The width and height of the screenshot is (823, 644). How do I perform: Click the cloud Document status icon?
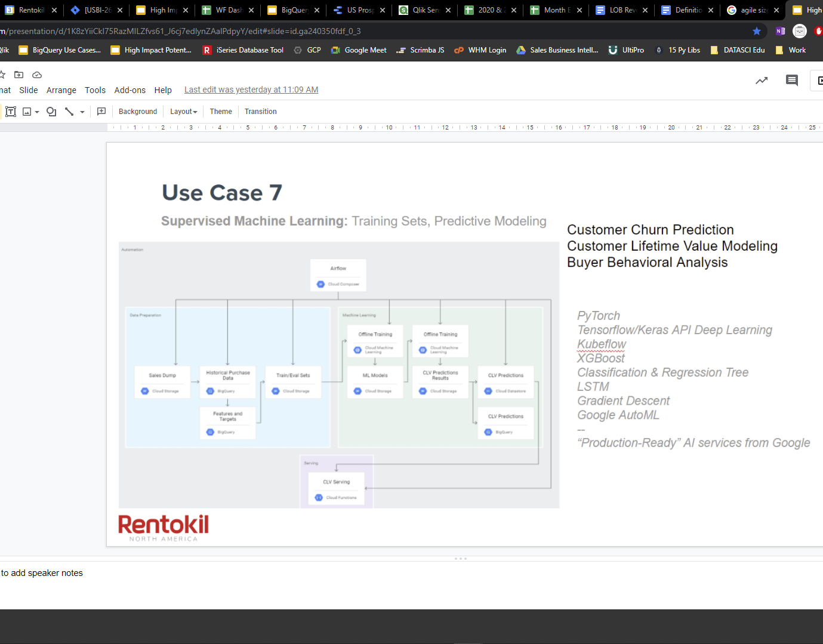(x=37, y=75)
